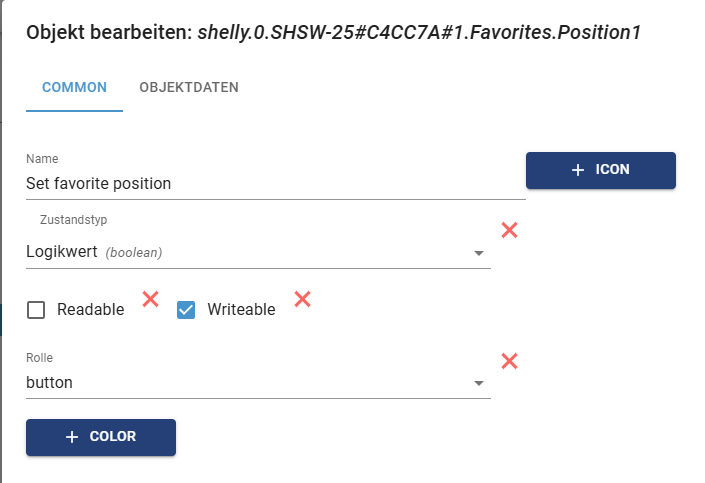
Task: Click the plus symbol on COLOR button
Action: pos(71,437)
